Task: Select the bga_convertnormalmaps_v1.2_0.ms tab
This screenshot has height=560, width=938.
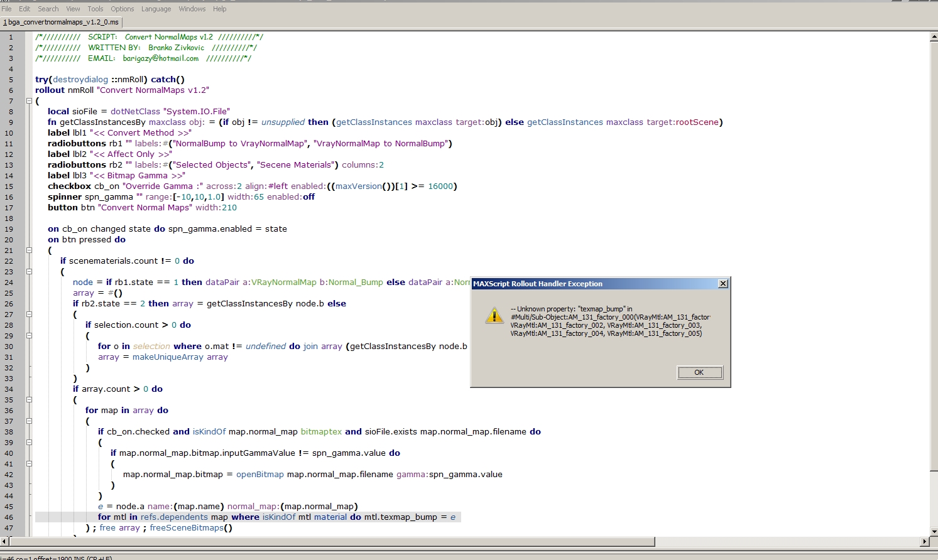Action: (61, 22)
